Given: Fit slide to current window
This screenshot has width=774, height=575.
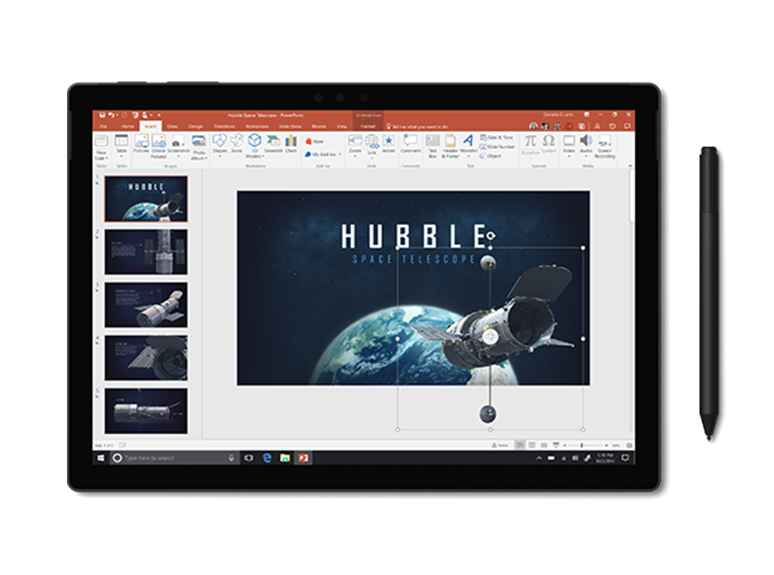Looking at the screenshot, I should 629,445.
